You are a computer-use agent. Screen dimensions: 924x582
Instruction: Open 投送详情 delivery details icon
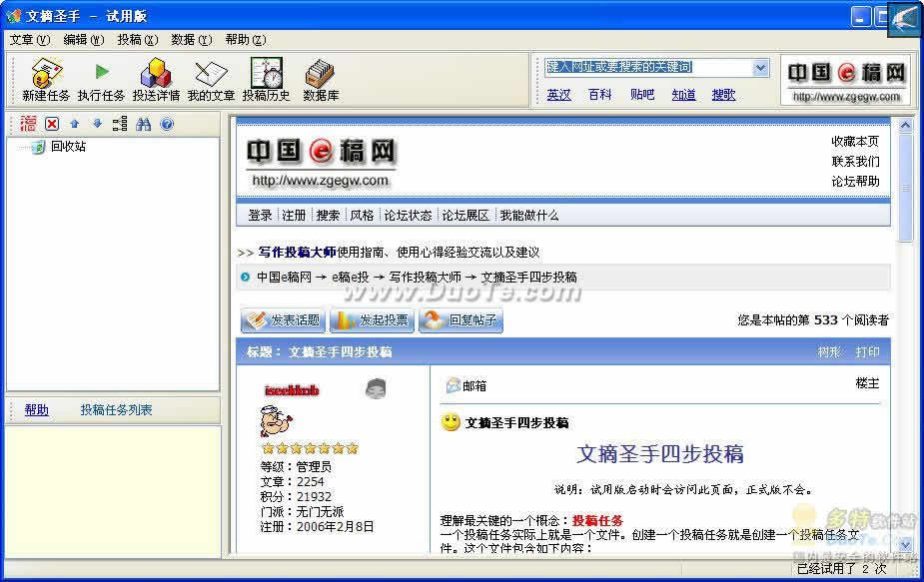(156, 80)
